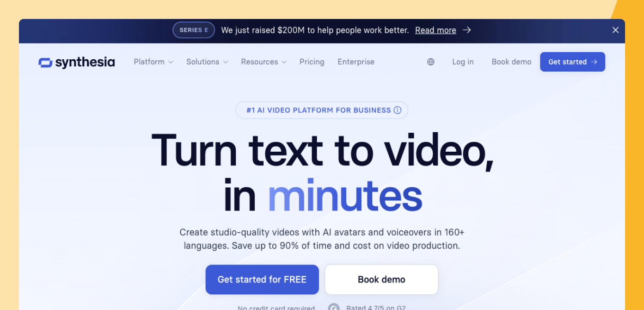Dismiss the funding banner with the X
The height and width of the screenshot is (310, 644).
click(x=615, y=30)
